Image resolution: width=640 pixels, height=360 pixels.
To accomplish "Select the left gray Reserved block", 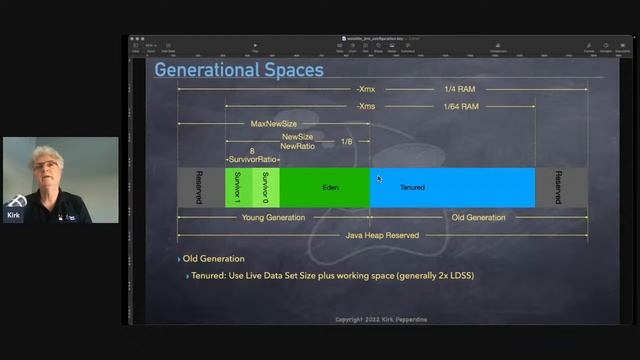I will tap(201, 188).
